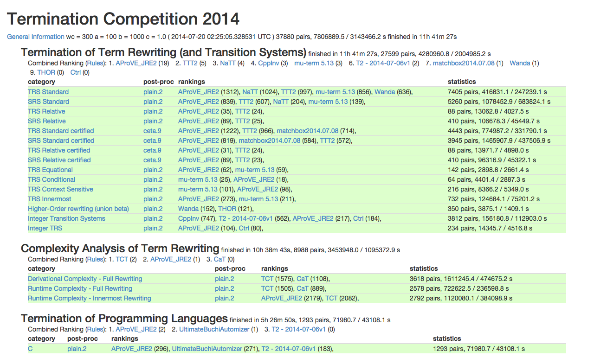Viewport: 594px width, 364px height.
Task: Open CppInv in Term Rewriting combined ranking
Action: pyautogui.click(x=269, y=63)
